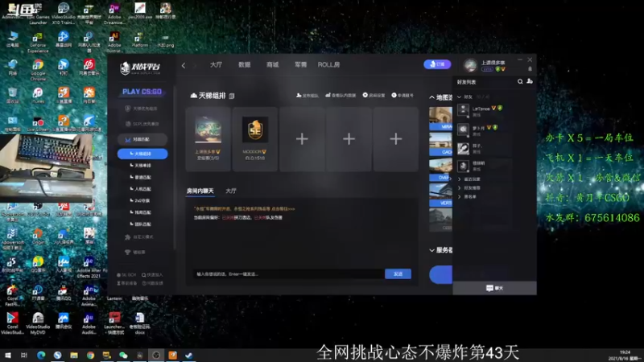Switch to the 房间内聊天 chat tab
Screen dimensions: 644x362
(x=200, y=191)
